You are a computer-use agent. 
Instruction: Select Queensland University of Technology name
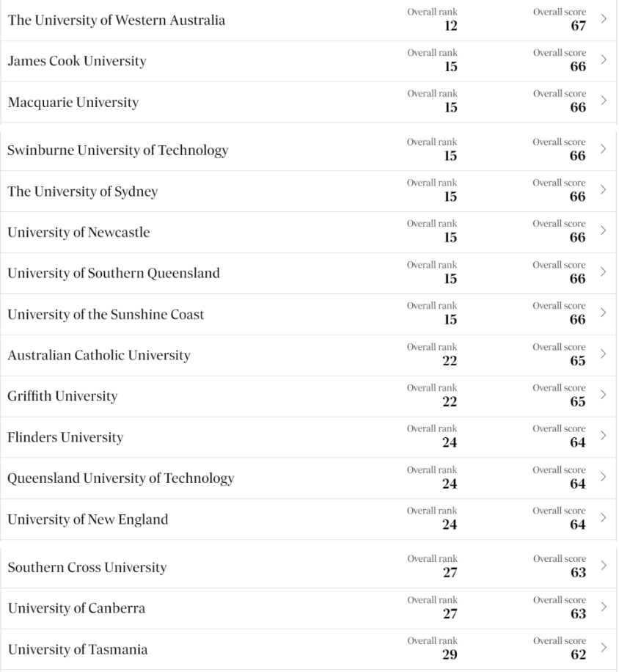point(121,478)
